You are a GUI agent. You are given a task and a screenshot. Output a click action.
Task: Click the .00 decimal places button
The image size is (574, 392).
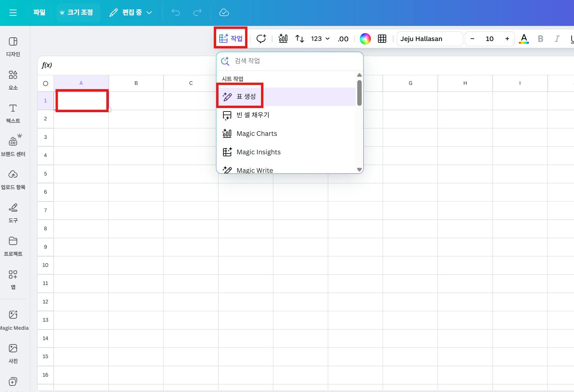point(343,39)
